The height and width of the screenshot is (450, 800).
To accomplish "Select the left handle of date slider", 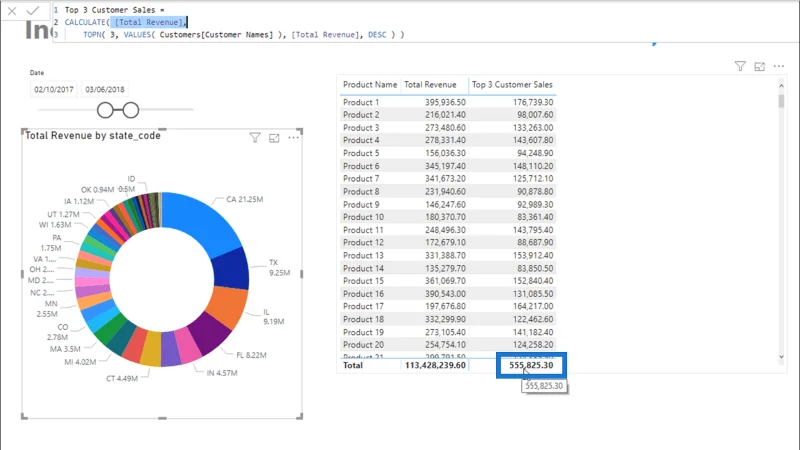I will click(105, 110).
